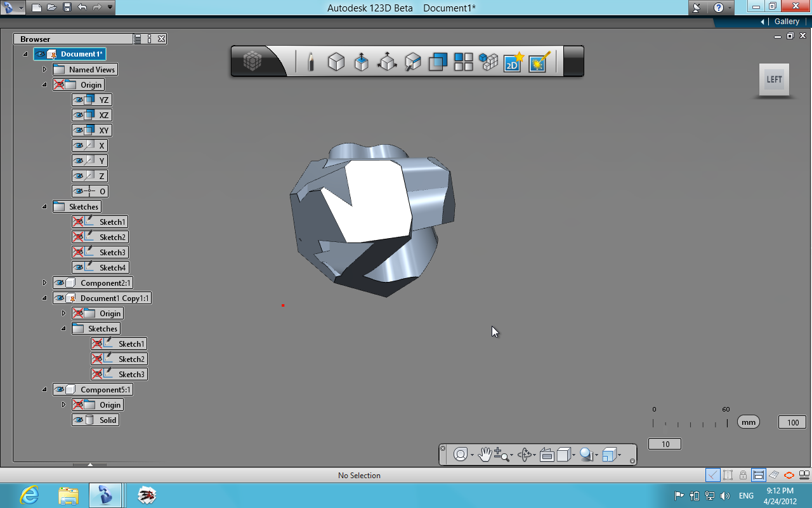The width and height of the screenshot is (812, 508).
Task: Click the LEFT face of the ViewCube
Action: [773, 79]
